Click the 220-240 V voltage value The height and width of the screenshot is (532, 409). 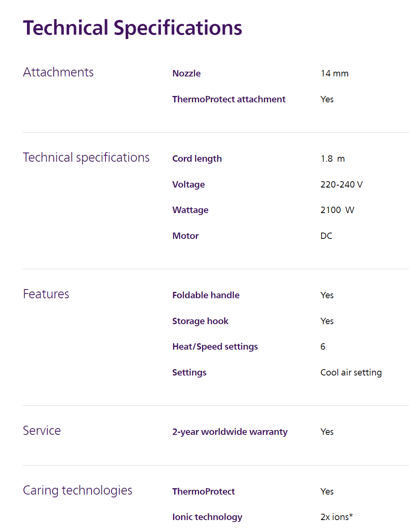pos(341,184)
